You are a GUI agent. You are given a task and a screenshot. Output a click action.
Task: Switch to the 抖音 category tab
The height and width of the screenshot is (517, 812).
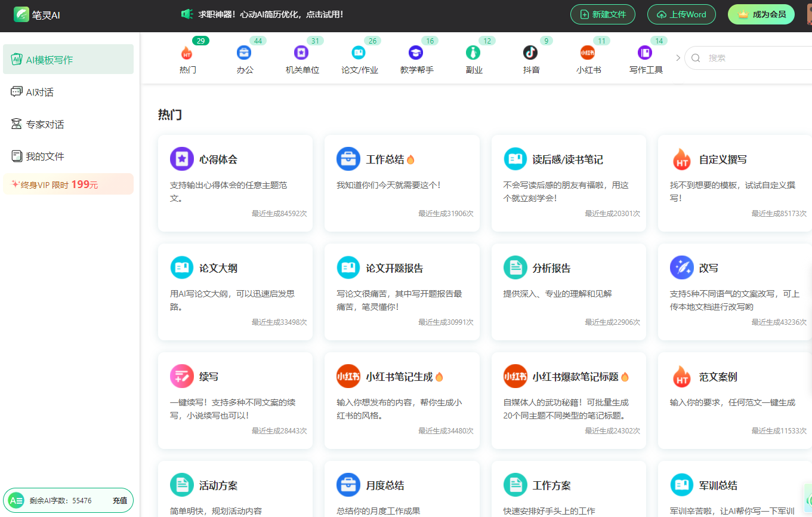(x=531, y=59)
